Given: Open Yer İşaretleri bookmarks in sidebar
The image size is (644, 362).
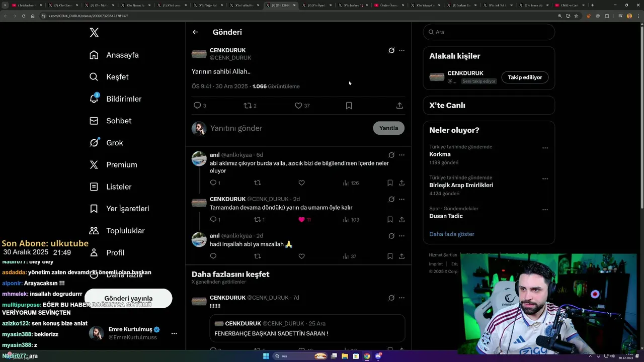Looking at the screenshot, I should (x=119, y=209).
